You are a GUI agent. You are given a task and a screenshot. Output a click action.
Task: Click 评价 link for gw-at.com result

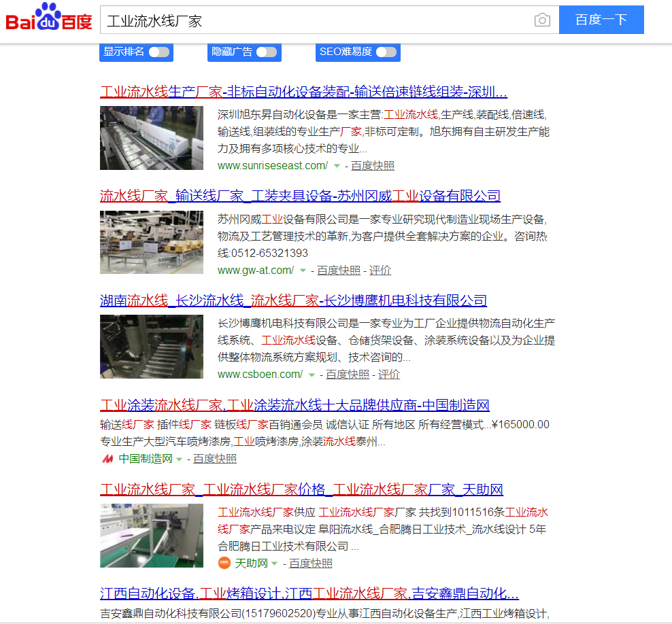click(380, 271)
